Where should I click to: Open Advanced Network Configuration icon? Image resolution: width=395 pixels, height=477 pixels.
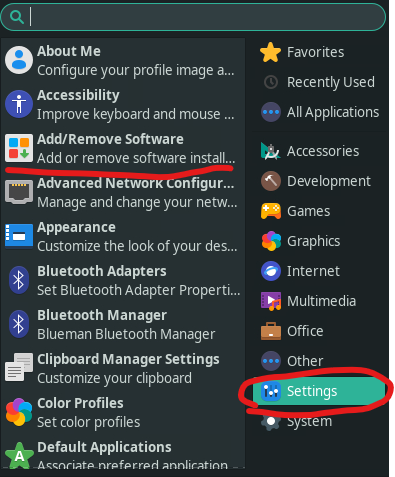(19, 192)
